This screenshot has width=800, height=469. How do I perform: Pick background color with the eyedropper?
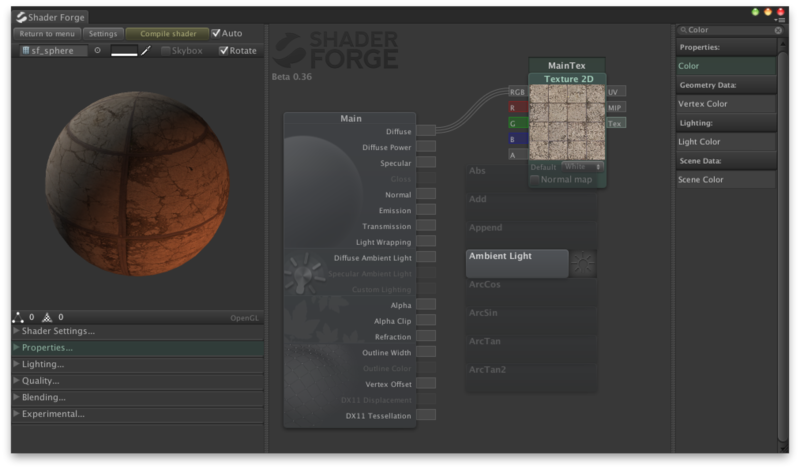pos(146,51)
